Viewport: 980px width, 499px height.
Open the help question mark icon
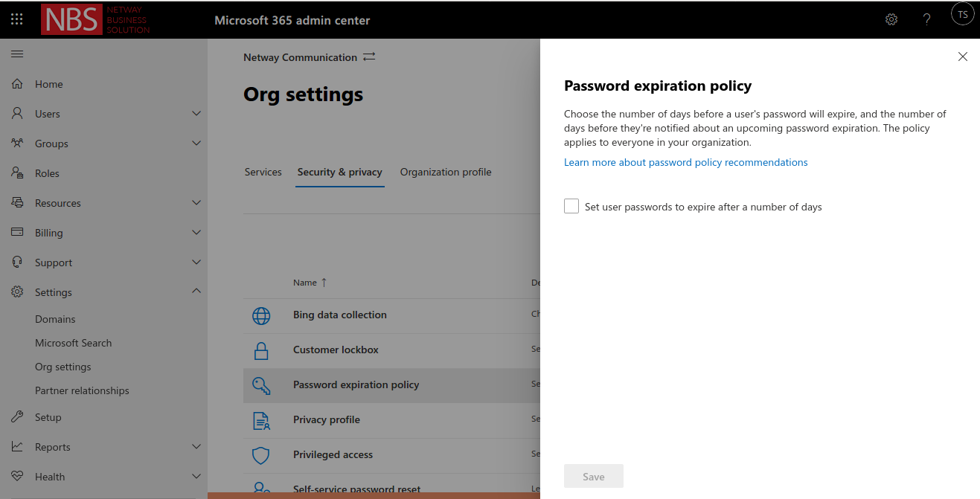926,19
